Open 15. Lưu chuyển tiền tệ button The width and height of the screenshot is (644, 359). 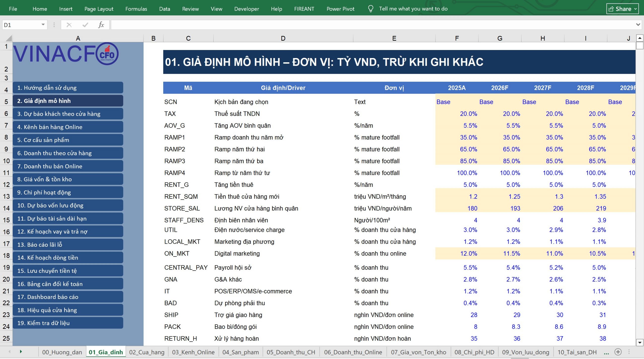[x=68, y=271]
